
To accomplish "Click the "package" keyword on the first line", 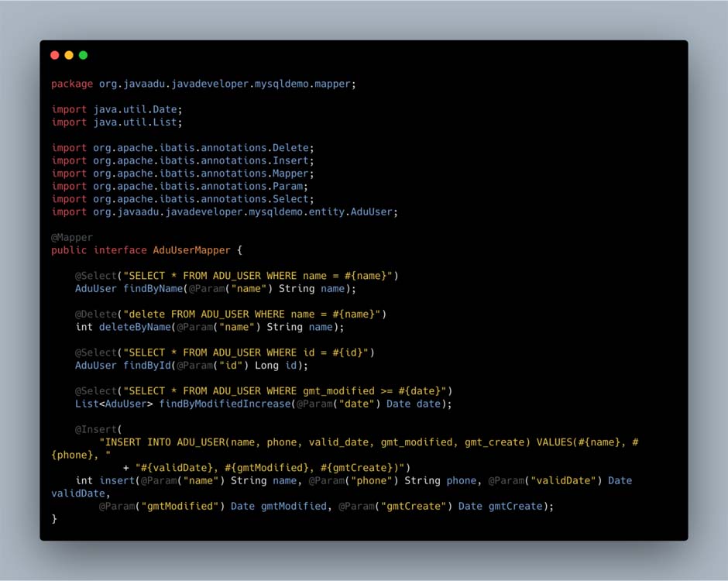I will [x=72, y=84].
